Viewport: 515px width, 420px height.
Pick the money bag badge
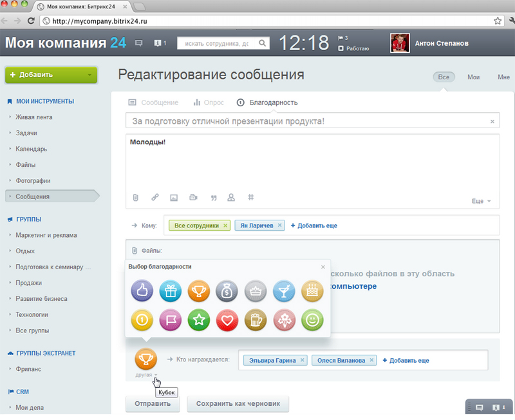coord(227,292)
